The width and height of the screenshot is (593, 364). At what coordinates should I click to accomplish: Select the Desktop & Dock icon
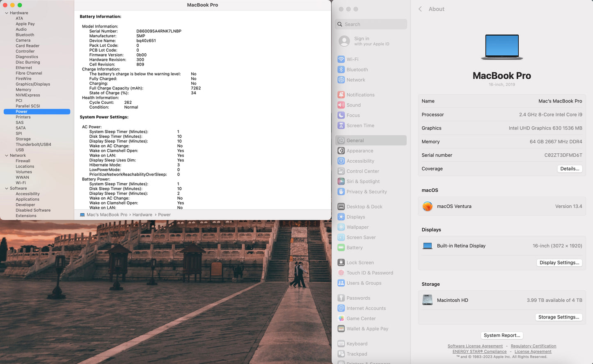341,207
